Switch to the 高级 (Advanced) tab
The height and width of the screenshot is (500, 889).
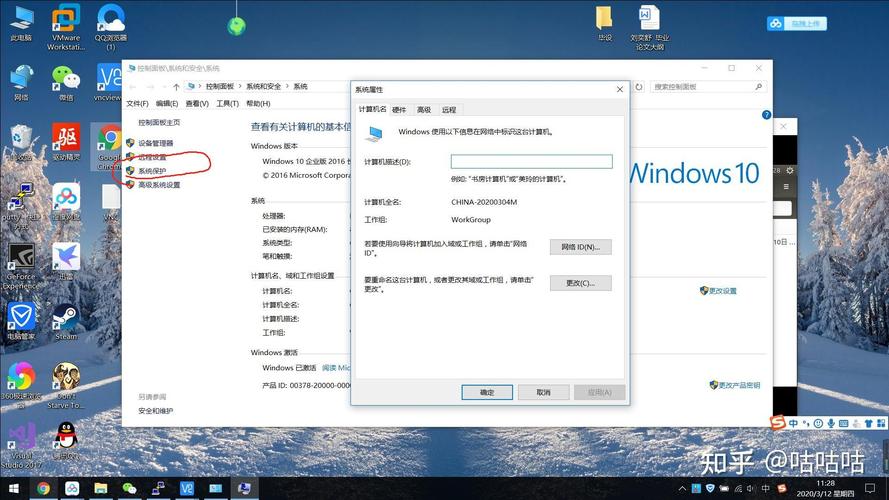pyautogui.click(x=424, y=110)
